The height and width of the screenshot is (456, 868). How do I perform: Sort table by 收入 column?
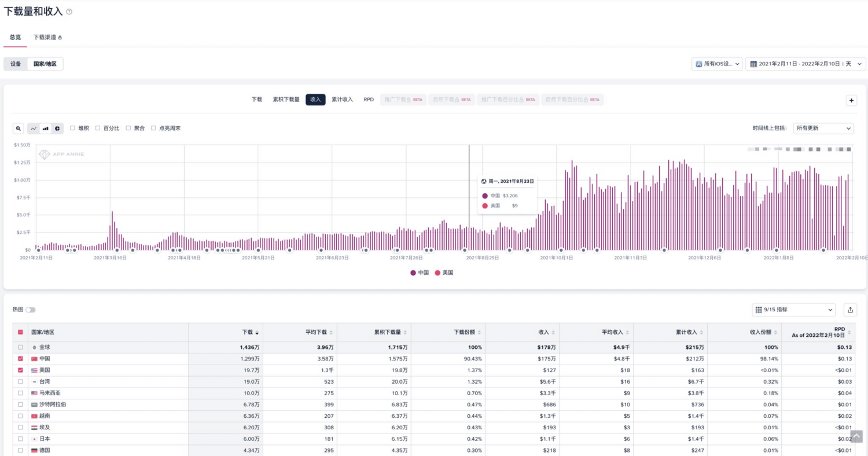click(553, 333)
